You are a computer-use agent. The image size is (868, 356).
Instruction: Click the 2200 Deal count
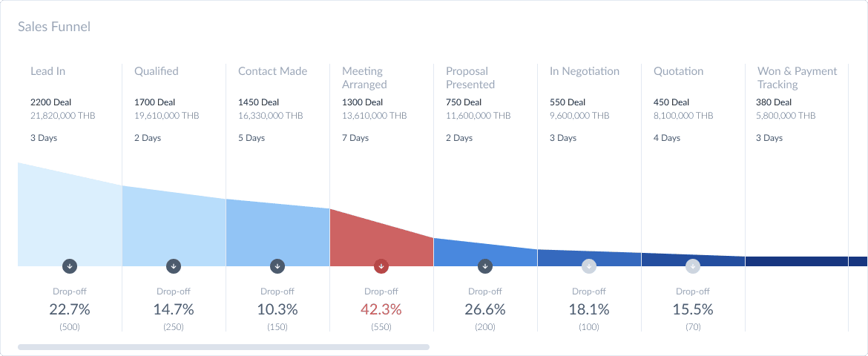(51, 102)
